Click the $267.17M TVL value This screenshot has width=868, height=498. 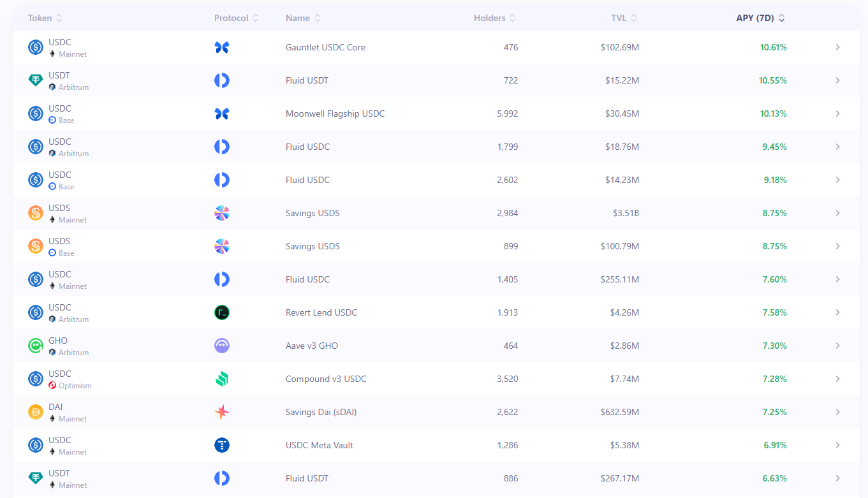pyautogui.click(x=620, y=478)
